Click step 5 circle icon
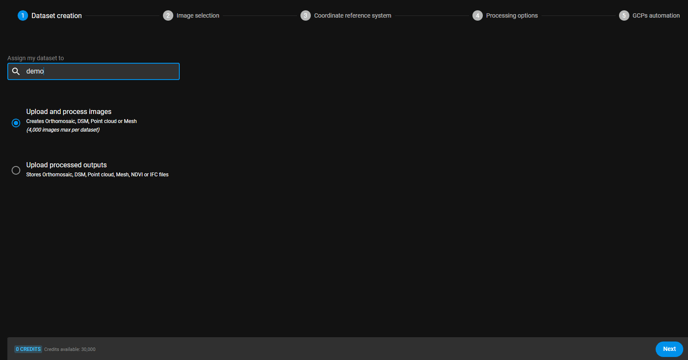The image size is (688, 360). tap(624, 15)
